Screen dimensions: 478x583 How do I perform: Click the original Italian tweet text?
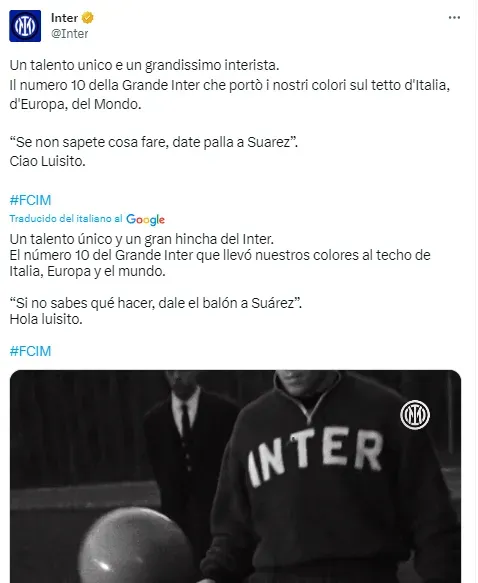point(230,113)
